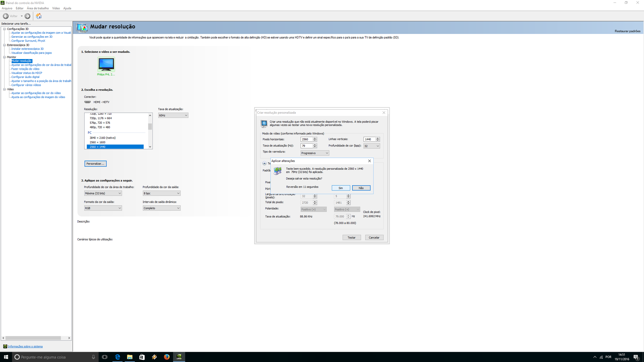Click the Pixels horizontais input field
Image resolution: width=644 pixels, height=362 pixels.
tap(307, 139)
